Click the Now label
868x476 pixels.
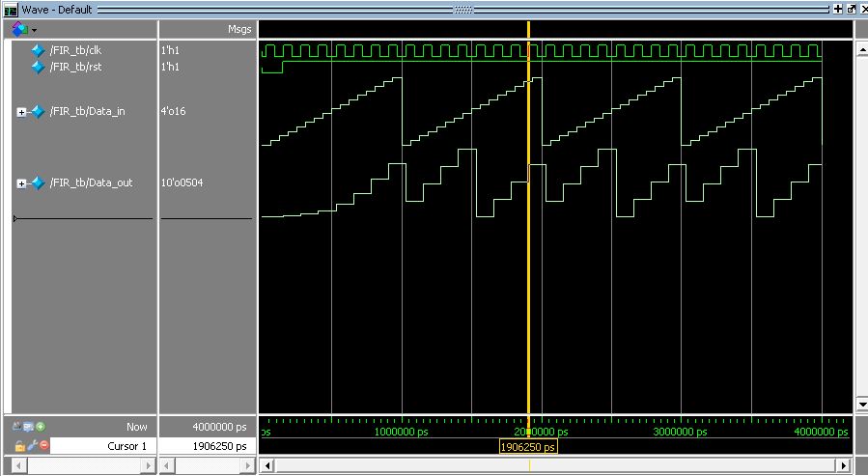pos(136,428)
